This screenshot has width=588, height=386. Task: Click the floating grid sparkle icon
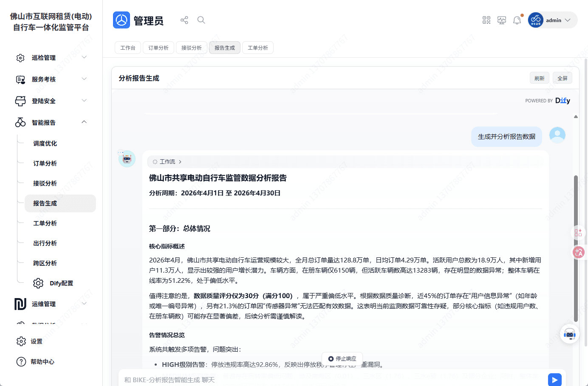point(578,233)
